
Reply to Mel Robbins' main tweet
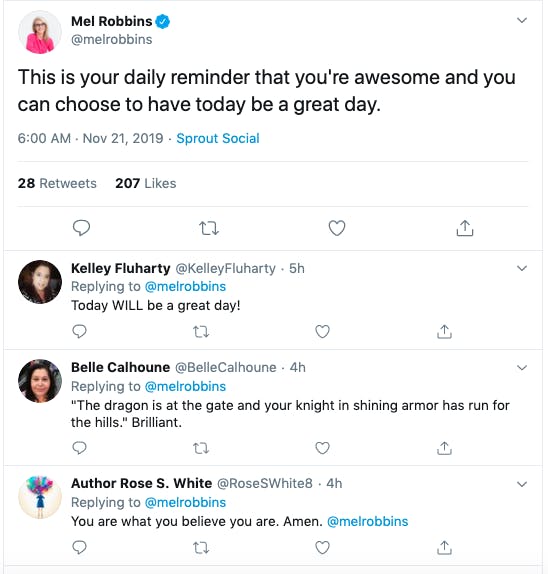(x=81, y=228)
